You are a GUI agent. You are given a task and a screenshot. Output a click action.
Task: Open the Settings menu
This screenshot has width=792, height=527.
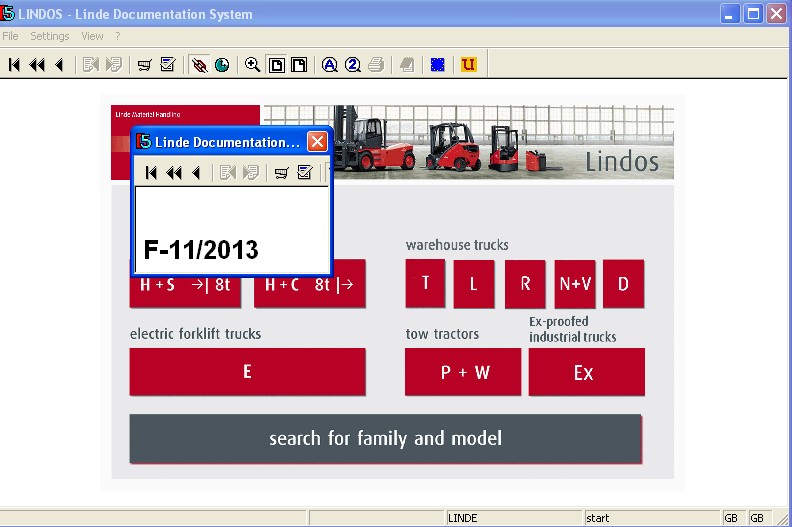tap(50, 36)
